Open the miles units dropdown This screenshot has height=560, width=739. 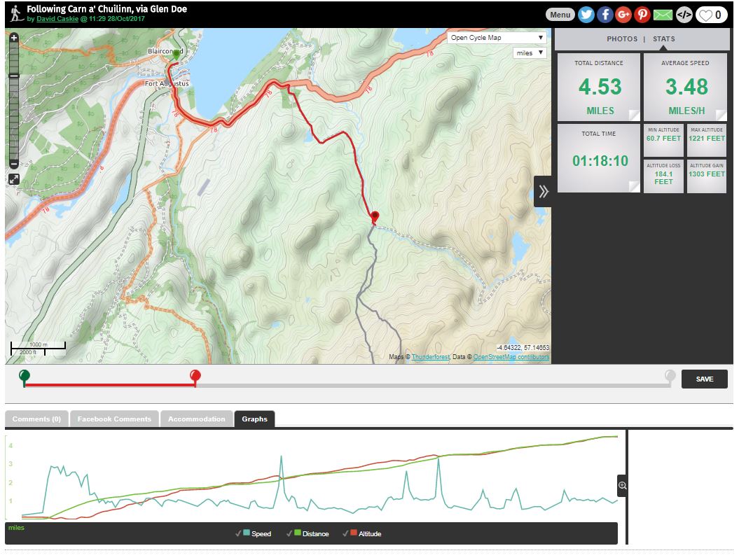point(529,52)
